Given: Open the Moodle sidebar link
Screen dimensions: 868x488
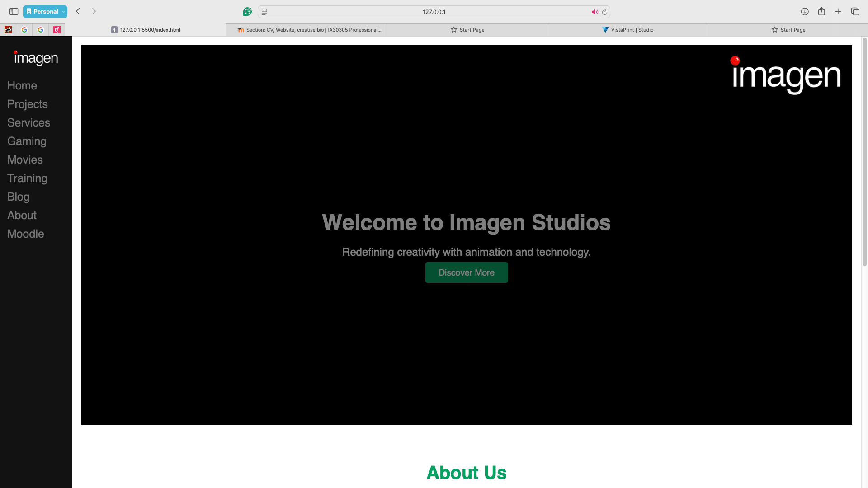Looking at the screenshot, I should 25,234.
